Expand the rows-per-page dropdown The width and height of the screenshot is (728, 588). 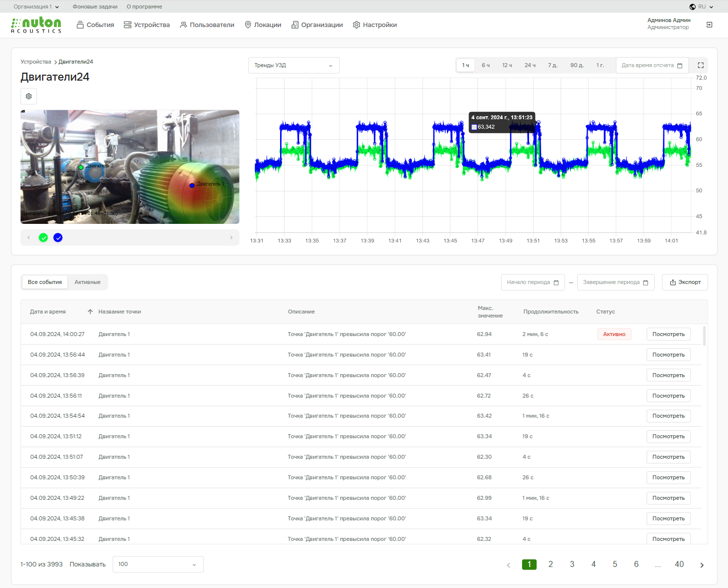(158, 564)
